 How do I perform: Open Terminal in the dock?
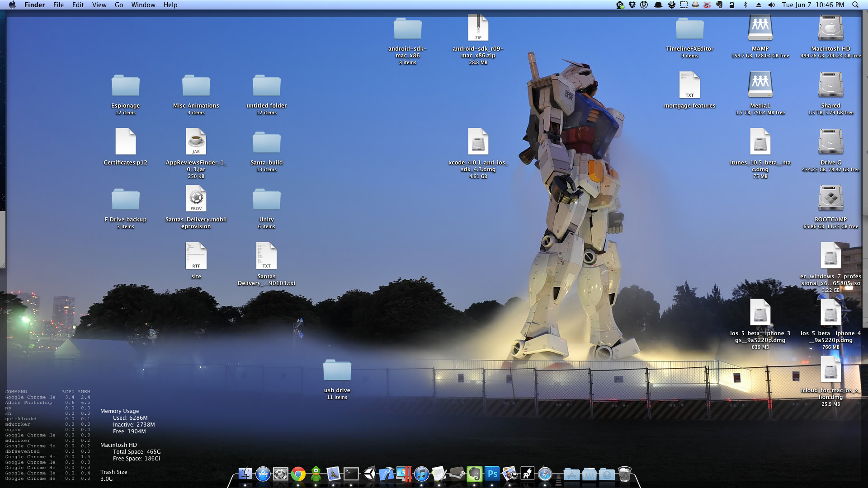(351, 474)
